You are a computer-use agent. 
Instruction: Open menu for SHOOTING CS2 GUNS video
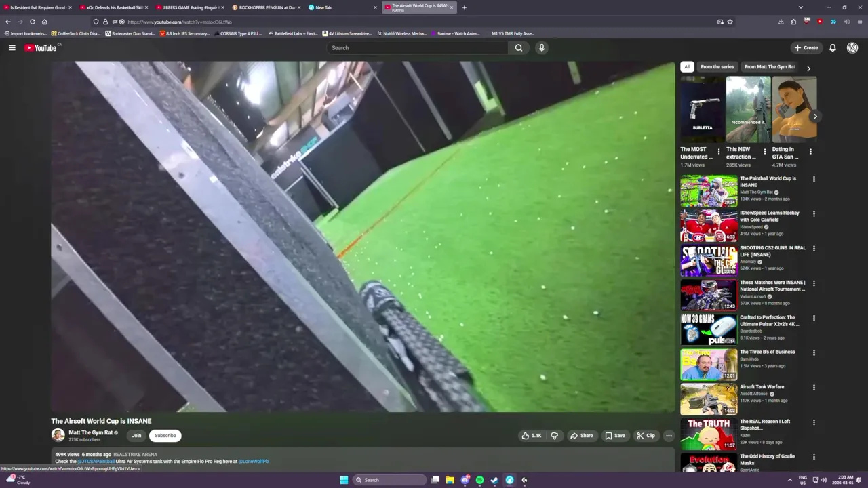[x=814, y=249]
